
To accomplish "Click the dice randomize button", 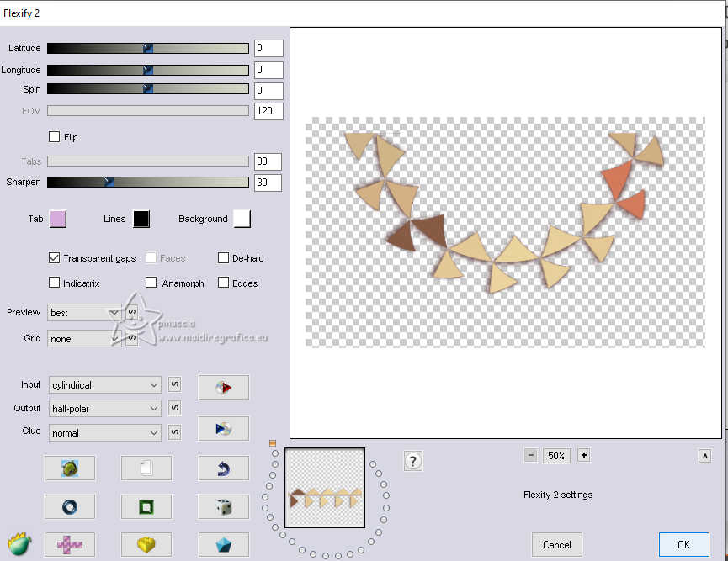I will pyautogui.click(x=223, y=506).
